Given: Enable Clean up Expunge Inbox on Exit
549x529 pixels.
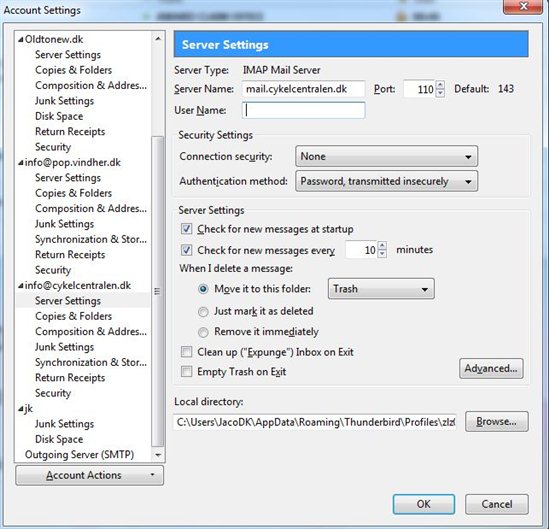Looking at the screenshot, I should point(186,351).
